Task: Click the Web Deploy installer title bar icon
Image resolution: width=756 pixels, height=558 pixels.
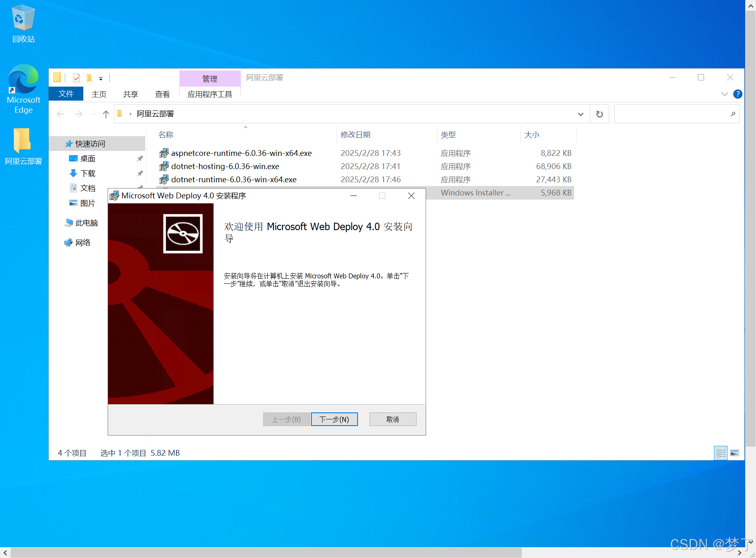Action: tap(114, 195)
